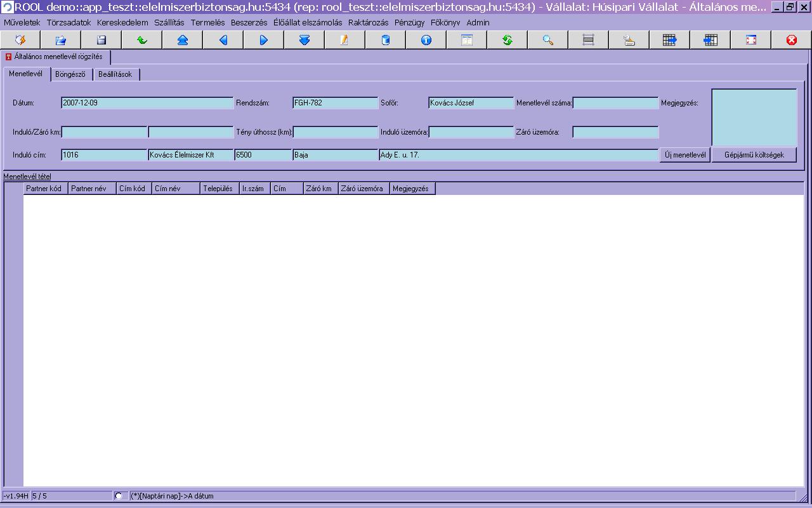
Task: Click the magnifying glass search icon
Action: pos(548,40)
